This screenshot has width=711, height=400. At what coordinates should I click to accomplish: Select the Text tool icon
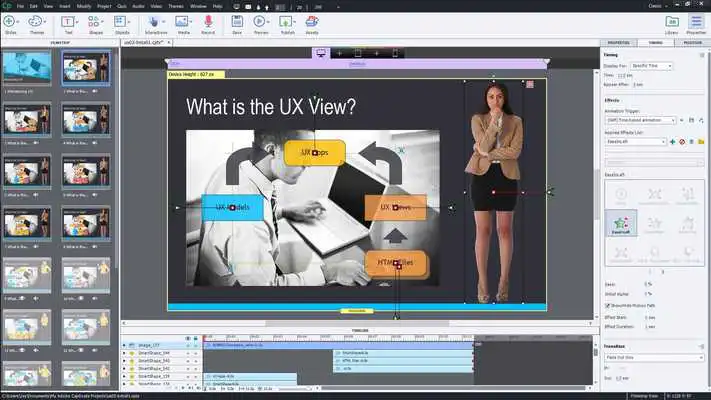[x=69, y=20]
